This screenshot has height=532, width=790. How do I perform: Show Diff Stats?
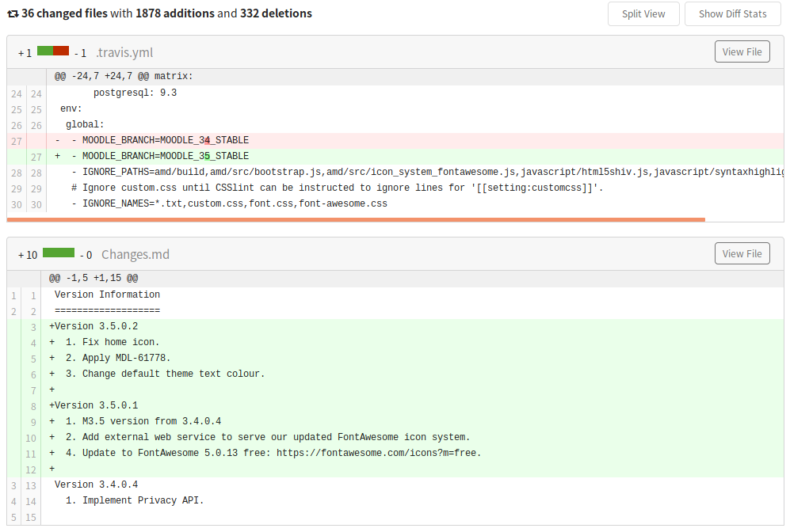click(733, 14)
